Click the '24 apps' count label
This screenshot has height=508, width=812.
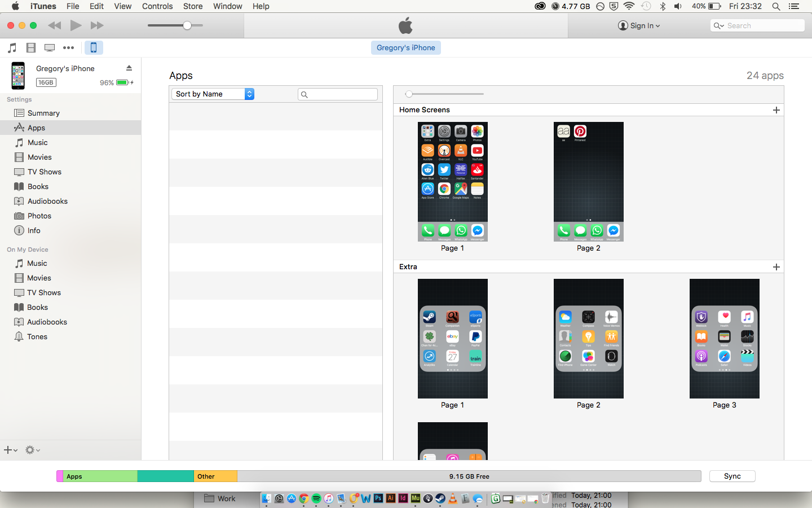pos(765,76)
